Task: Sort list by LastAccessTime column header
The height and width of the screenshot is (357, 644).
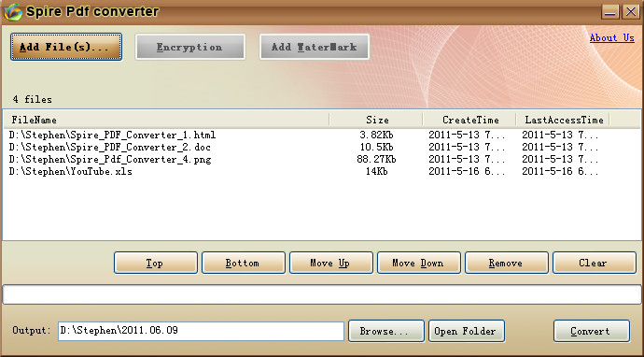Action: pyautogui.click(x=563, y=120)
